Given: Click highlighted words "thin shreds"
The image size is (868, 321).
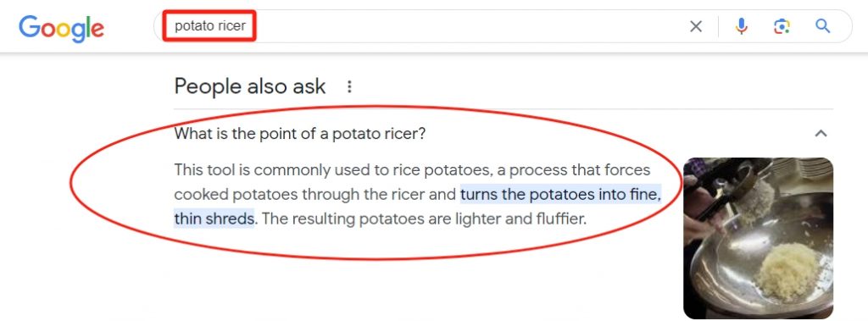Looking at the screenshot, I should point(214,219).
